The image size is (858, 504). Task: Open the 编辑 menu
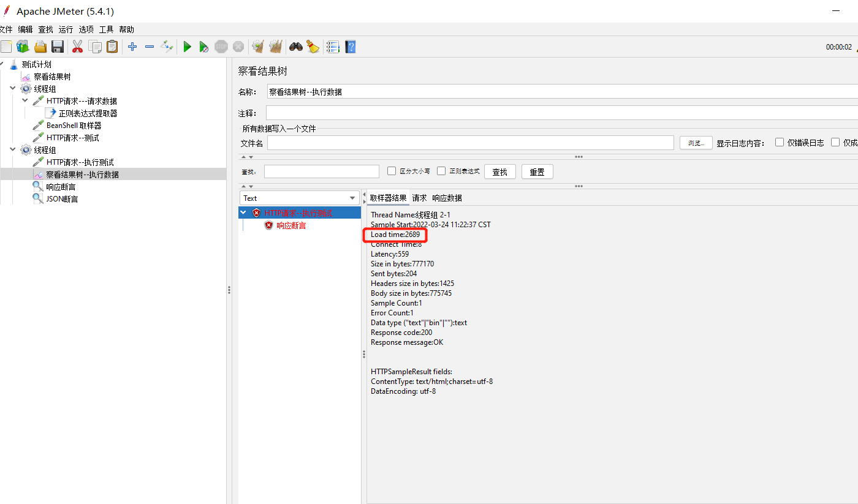25,29
